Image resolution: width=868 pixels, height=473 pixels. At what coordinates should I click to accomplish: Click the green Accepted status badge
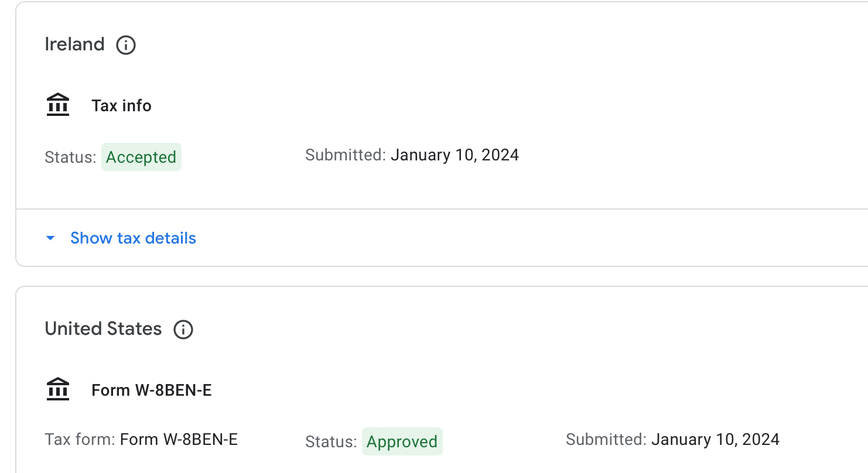141,157
